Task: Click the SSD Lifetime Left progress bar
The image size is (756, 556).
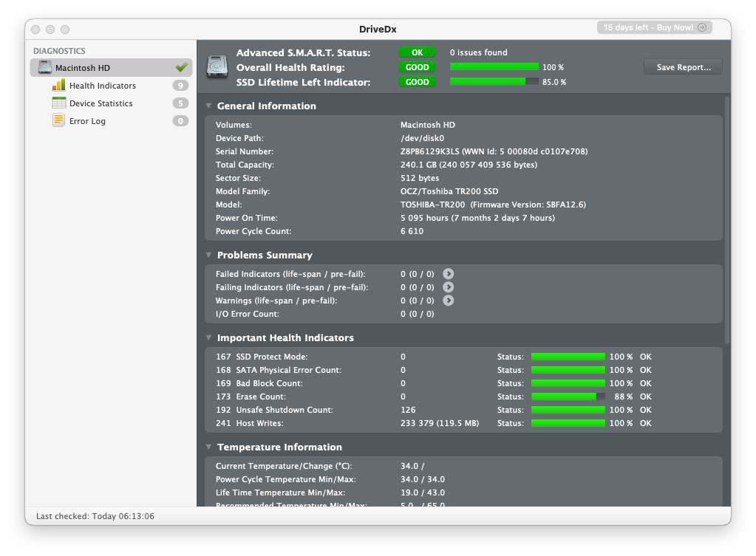Action: 493,82
